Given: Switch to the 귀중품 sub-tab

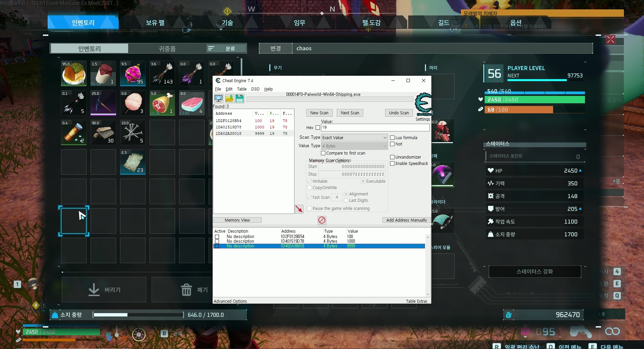Looking at the screenshot, I should (167, 49).
